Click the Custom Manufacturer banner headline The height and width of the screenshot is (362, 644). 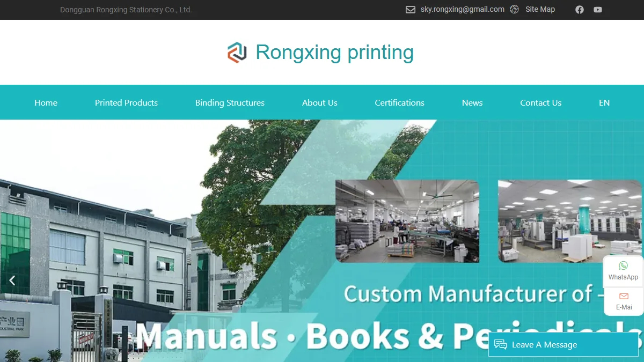475,293
